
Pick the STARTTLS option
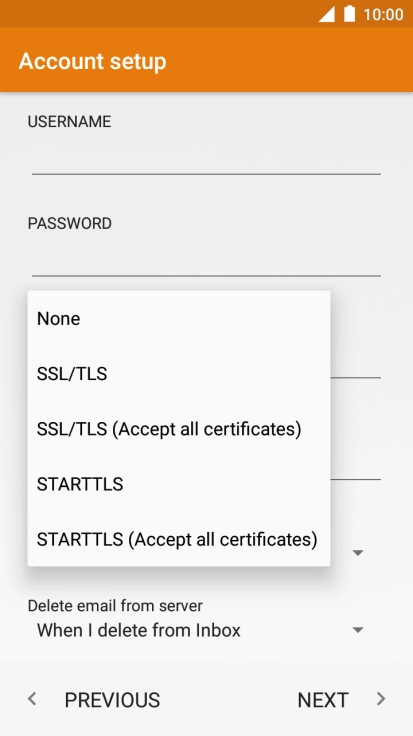pos(179,484)
